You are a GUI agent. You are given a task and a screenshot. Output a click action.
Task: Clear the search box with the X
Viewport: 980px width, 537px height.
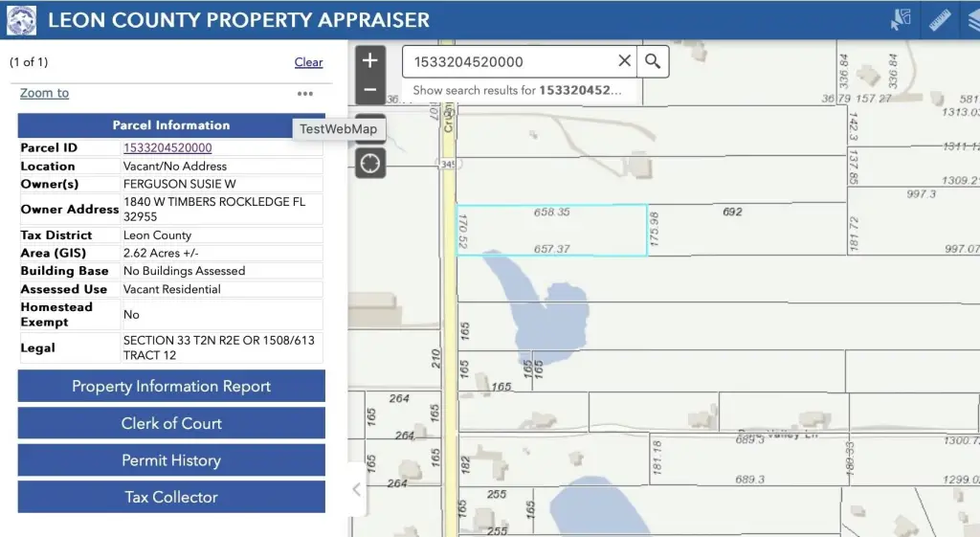[x=624, y=61]
